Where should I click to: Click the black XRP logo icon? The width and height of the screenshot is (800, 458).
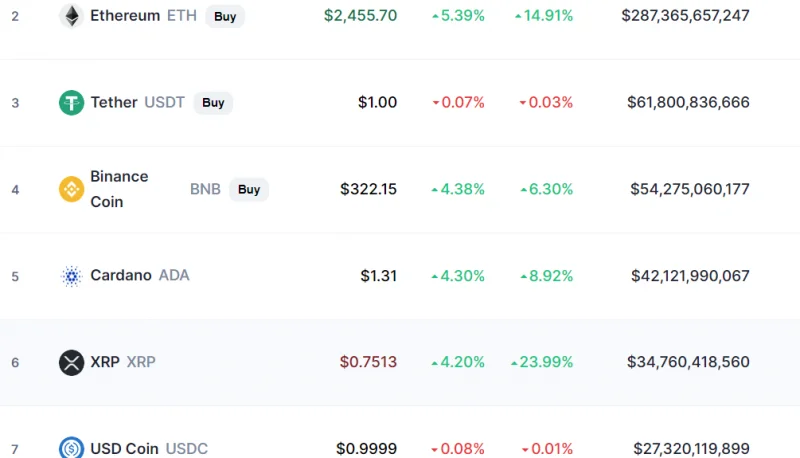click(71, 363)
